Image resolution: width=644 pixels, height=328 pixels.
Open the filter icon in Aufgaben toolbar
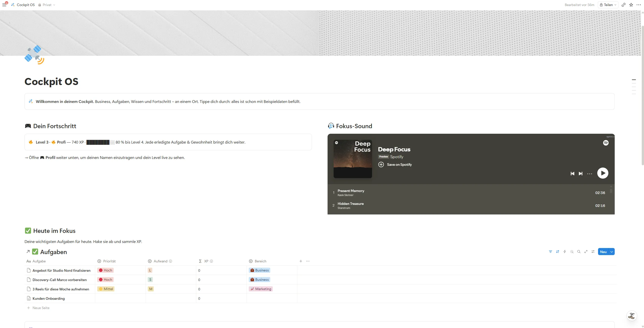550,252
